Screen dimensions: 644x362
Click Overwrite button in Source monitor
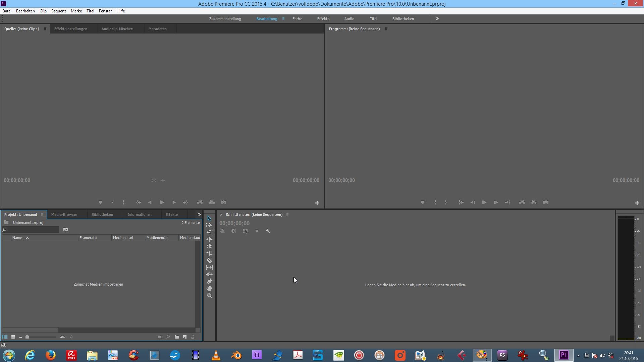click(x=212, y=202)
